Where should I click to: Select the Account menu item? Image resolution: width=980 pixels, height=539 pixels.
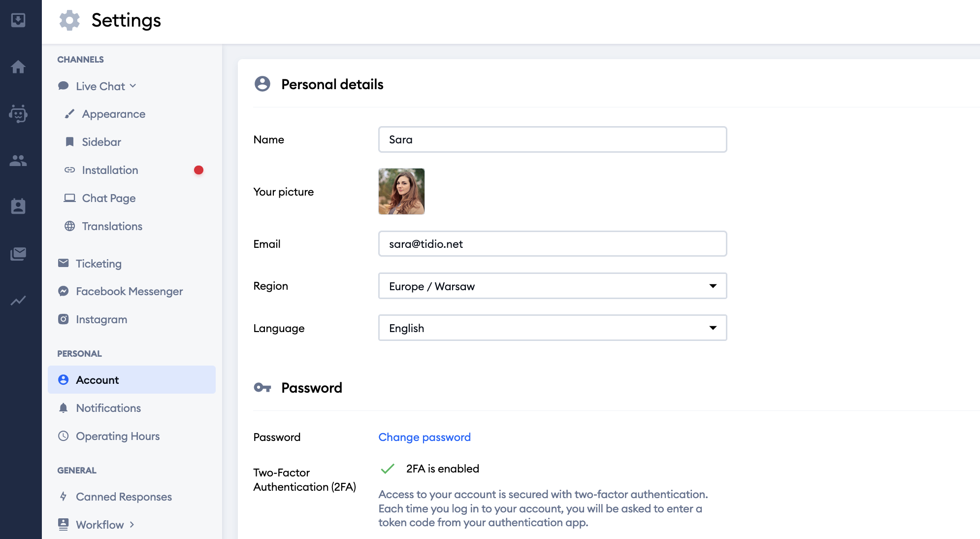click(131, 380)
